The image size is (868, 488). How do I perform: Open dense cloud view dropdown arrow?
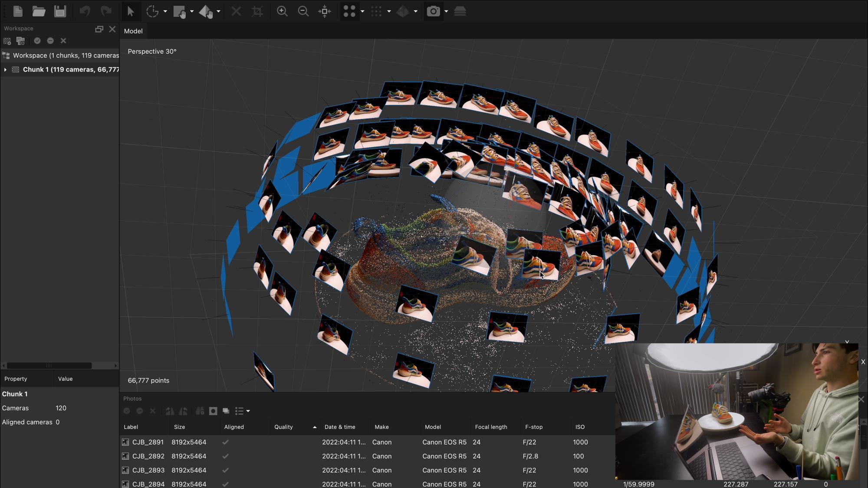click(389, 11)
